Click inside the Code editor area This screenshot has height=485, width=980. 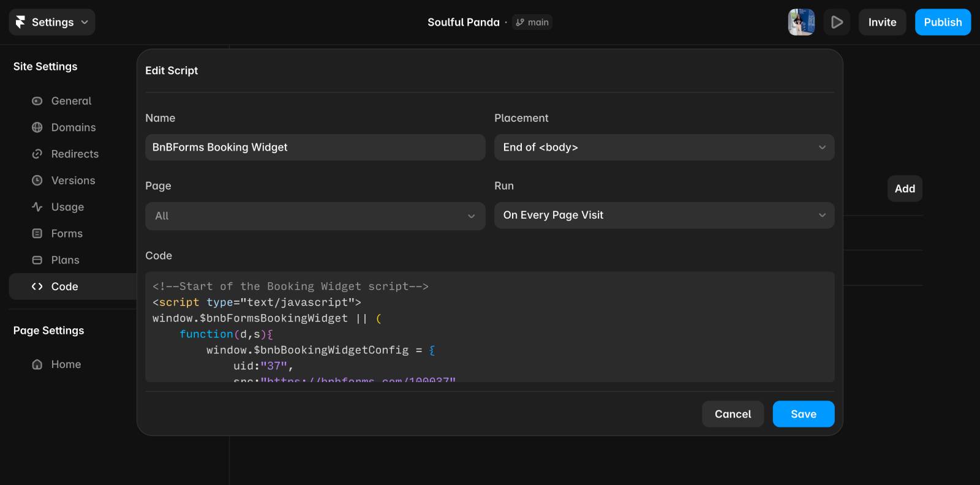pos(489,327)
